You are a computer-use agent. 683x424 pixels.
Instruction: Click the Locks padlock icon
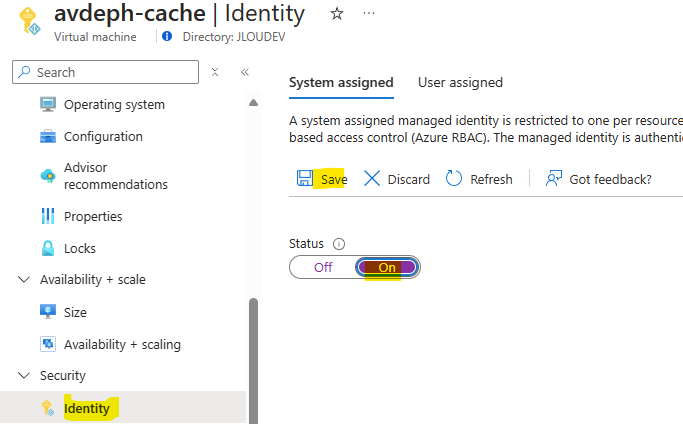click(48, 248)
